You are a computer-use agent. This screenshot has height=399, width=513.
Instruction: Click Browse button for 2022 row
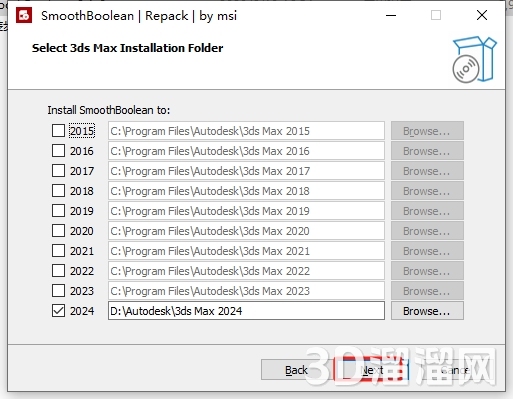(x=427, y=271)
